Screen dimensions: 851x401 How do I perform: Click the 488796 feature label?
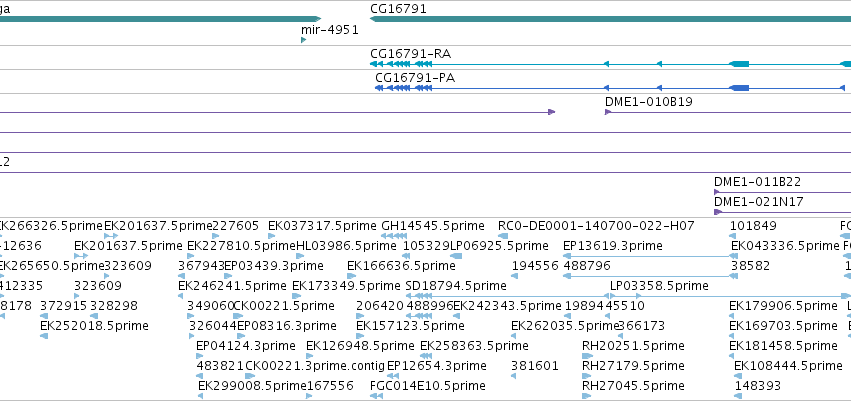click(x=587, y=266)
